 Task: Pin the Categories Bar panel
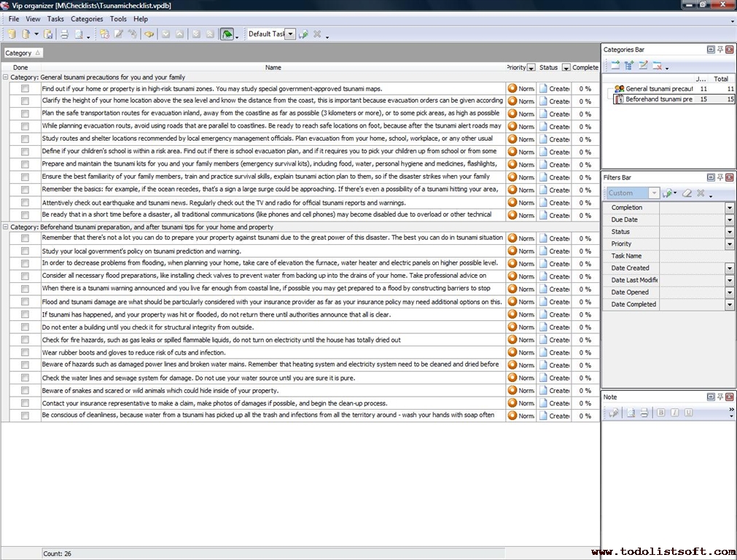click(x=720, y=50)
